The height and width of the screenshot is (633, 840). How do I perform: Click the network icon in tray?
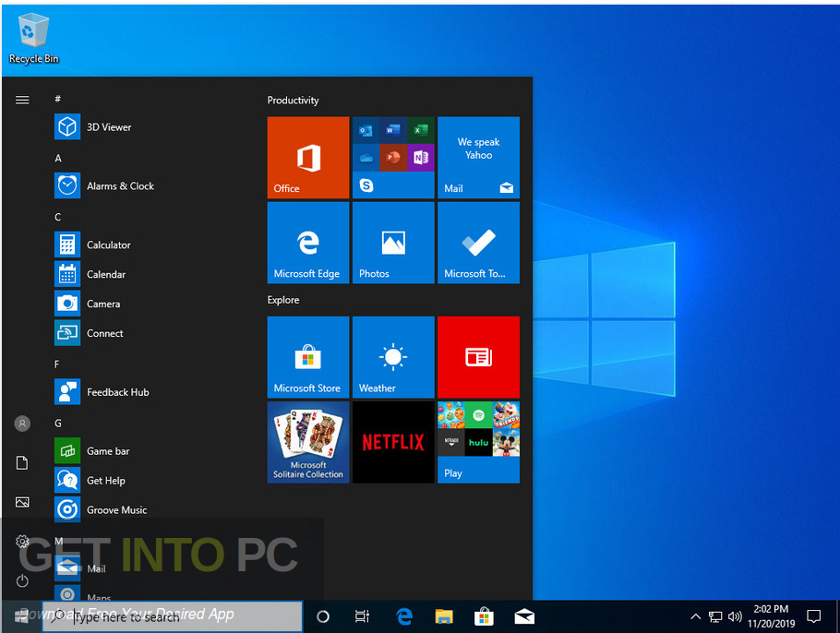tap(715, 617)
